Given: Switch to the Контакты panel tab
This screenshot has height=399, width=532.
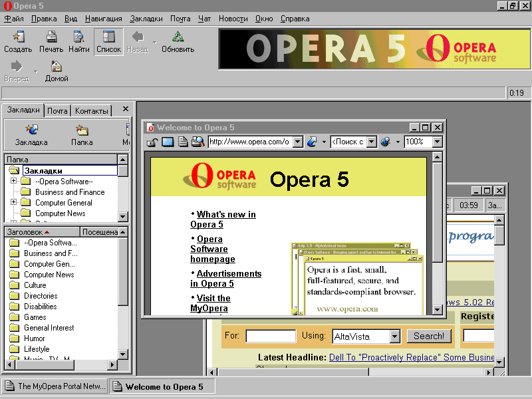Looking at the screenshot, I should pos(92,111).
